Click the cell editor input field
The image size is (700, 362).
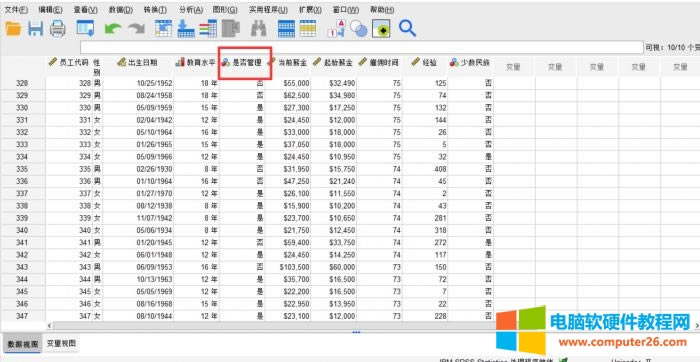tap(362, 47)
